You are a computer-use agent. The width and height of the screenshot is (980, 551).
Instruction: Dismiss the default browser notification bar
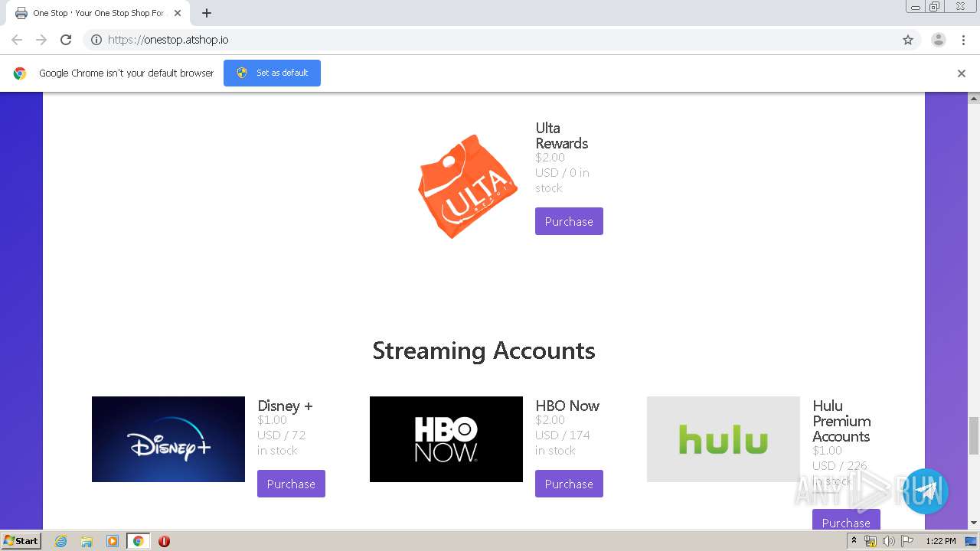click(962, 73)
